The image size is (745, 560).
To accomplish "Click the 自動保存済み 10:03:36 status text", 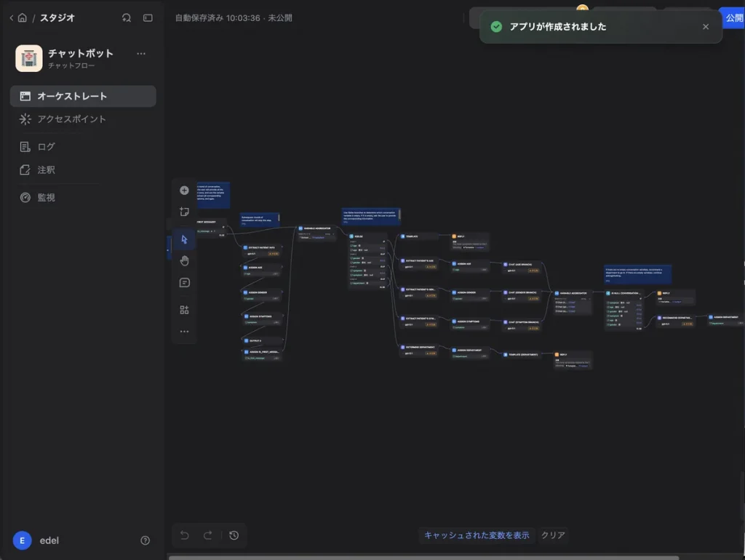I will [x=218, y=18].
